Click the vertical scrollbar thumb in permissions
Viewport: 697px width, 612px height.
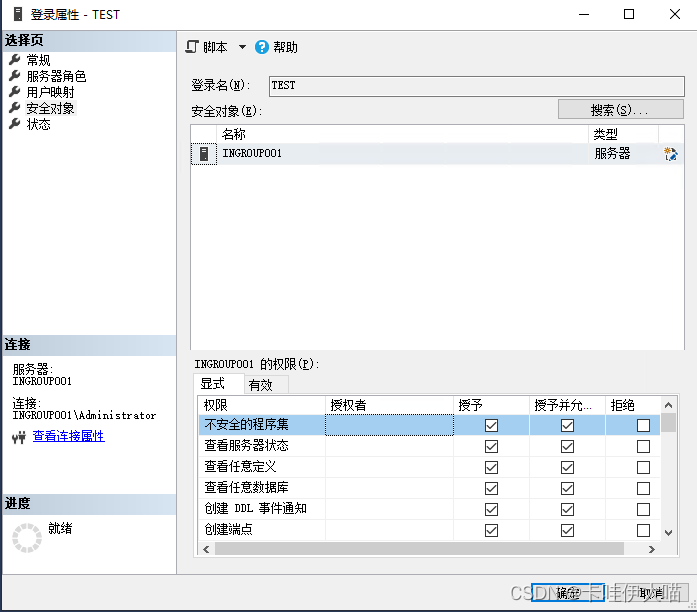click(x=668, y=423)
